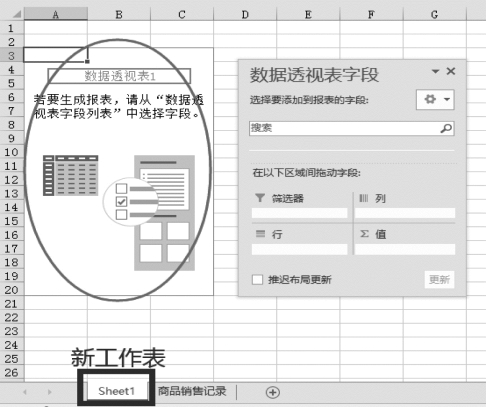This screenshot has height=407, width=486.
Task: Open the dropdown arrow next to gear
Action: pyautogui.click(x=447, y=99)
